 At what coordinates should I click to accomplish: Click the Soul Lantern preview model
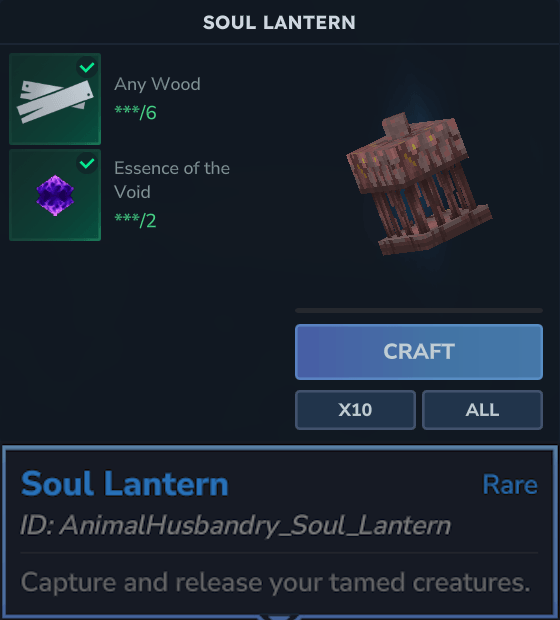(x=419, y=185)
